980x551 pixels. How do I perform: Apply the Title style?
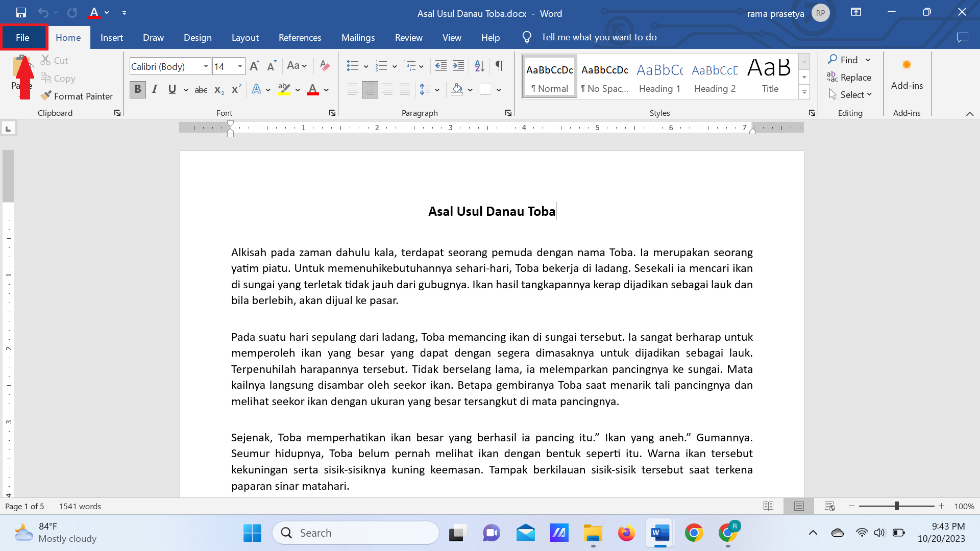point(770,77)
